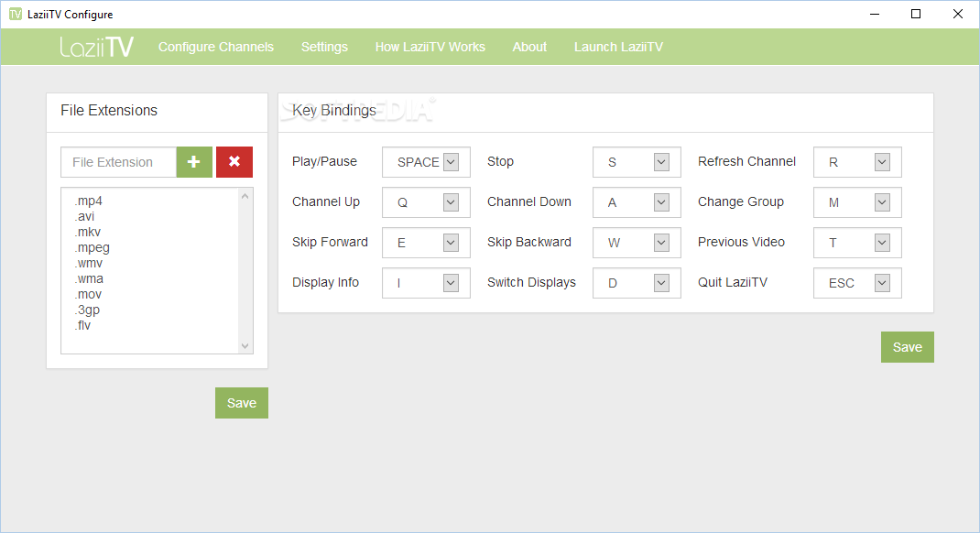This screenshot has width=980, height=533.
Task: Expand the Quit LaziiTV key dropdown
Action: (x=882, y=283)
